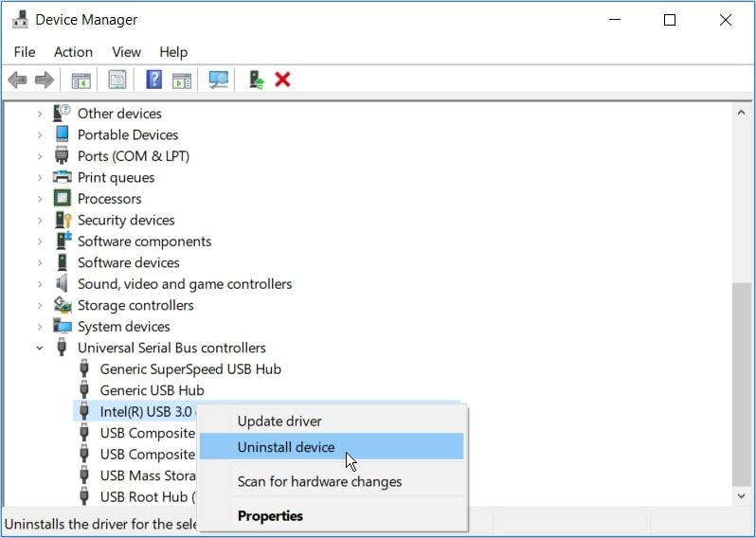
Task: Click the Update device driver toolbar icon
Action: pos(256,80)
